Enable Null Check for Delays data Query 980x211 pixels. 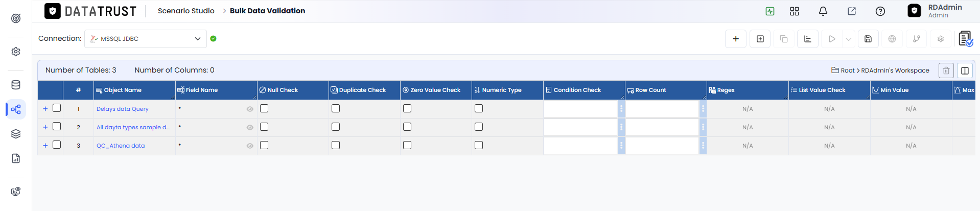click(x=264, y=108)
